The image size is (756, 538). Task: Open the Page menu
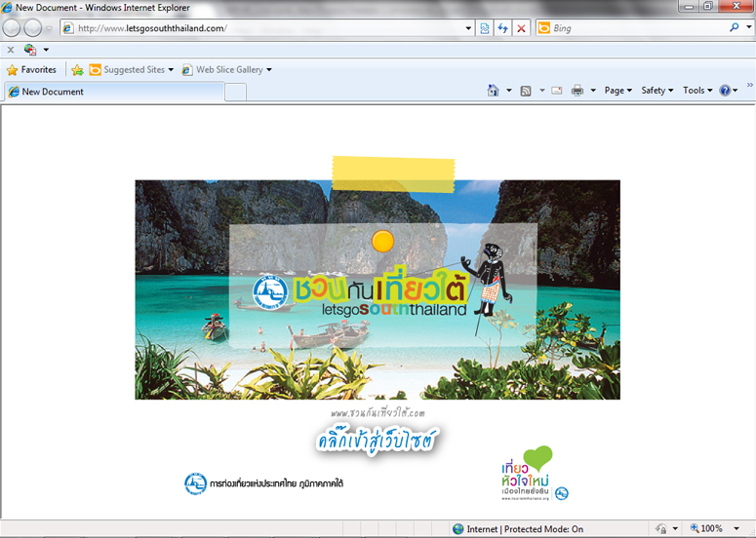[x=617, y=91]
